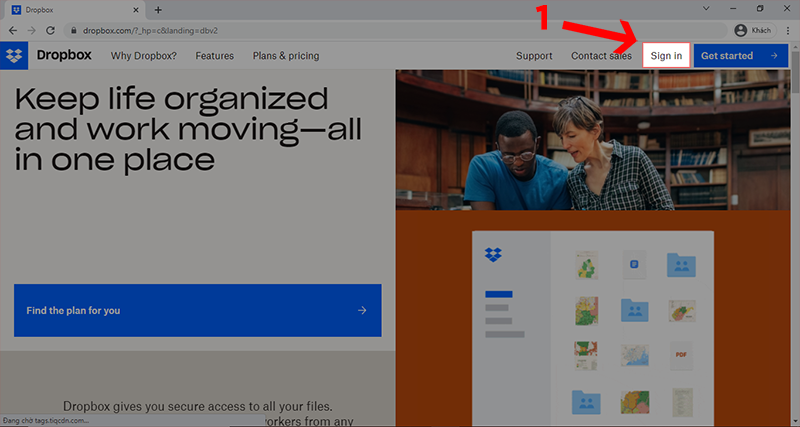
Task: Open the Why Dropbox? menu
Action: 143,56
